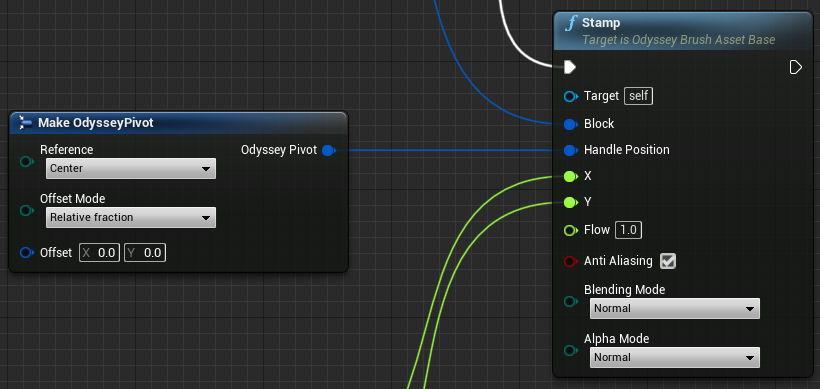Open the Blending Mode dropdown

click(x=675, y=308)
